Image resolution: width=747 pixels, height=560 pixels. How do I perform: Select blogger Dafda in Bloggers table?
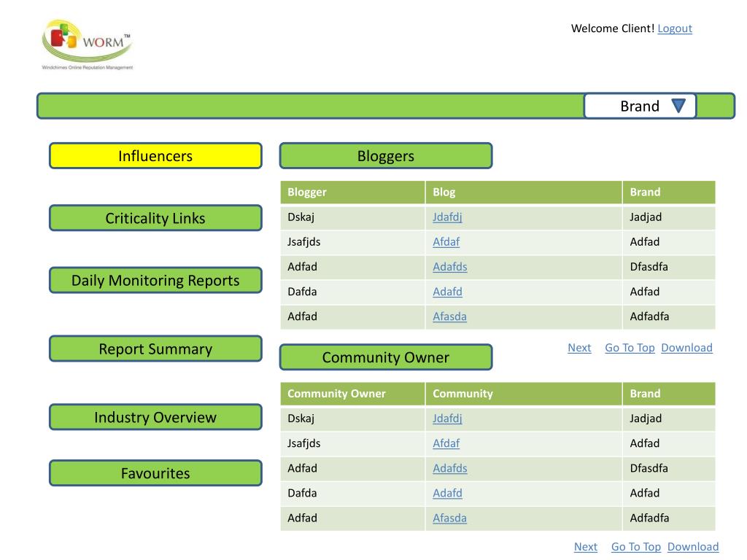tap(302, 292)
